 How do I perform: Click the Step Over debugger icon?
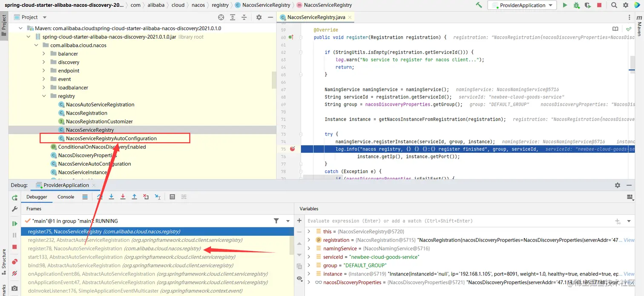[x=100, y=197]
